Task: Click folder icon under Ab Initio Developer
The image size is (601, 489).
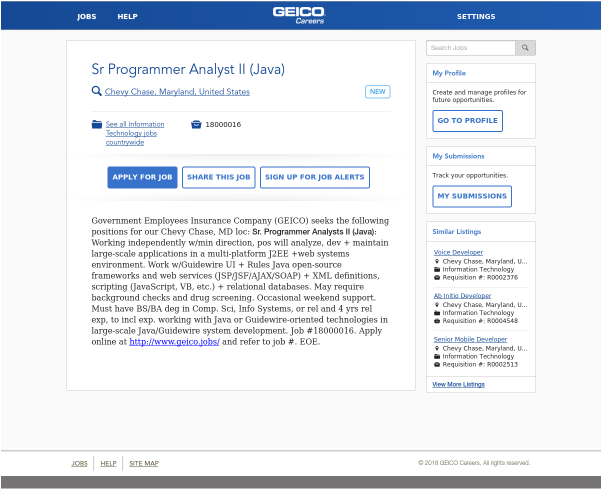Action: (x=437, y=313)
